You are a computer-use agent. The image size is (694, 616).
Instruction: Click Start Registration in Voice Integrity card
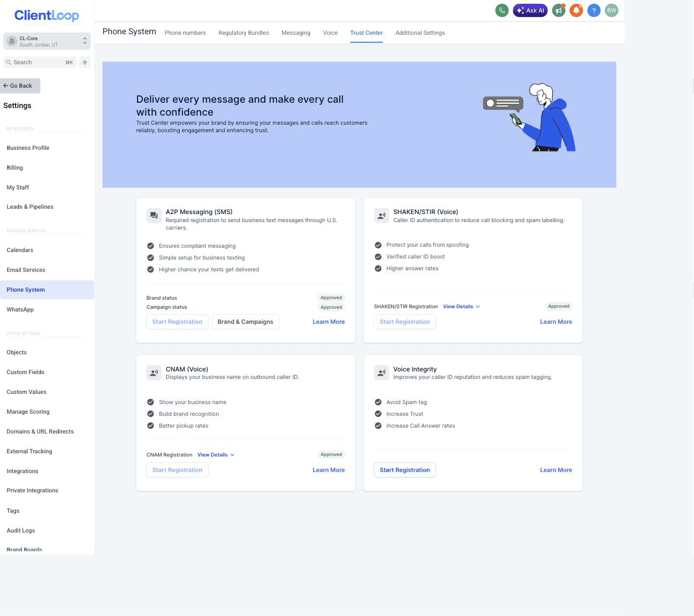[x=405, y=470]
